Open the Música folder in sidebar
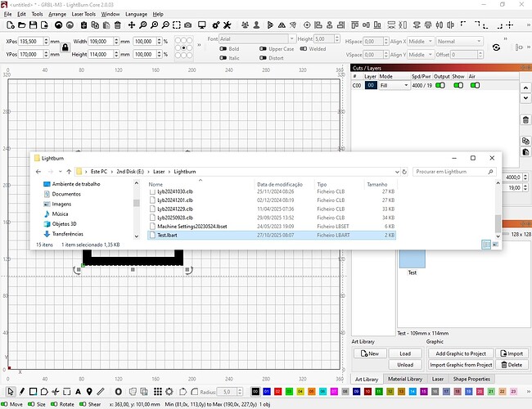532x409 pixels. coord(59,213)
